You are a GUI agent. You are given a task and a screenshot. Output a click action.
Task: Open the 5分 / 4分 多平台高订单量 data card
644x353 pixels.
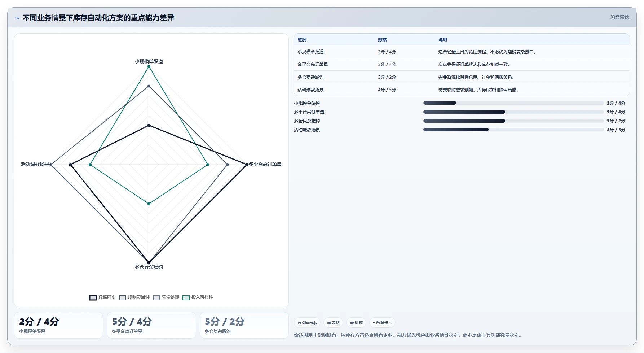(151, 325)
